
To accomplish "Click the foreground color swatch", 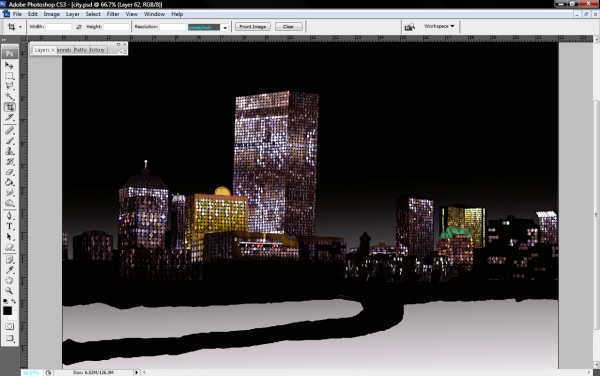I will point(7,311).
